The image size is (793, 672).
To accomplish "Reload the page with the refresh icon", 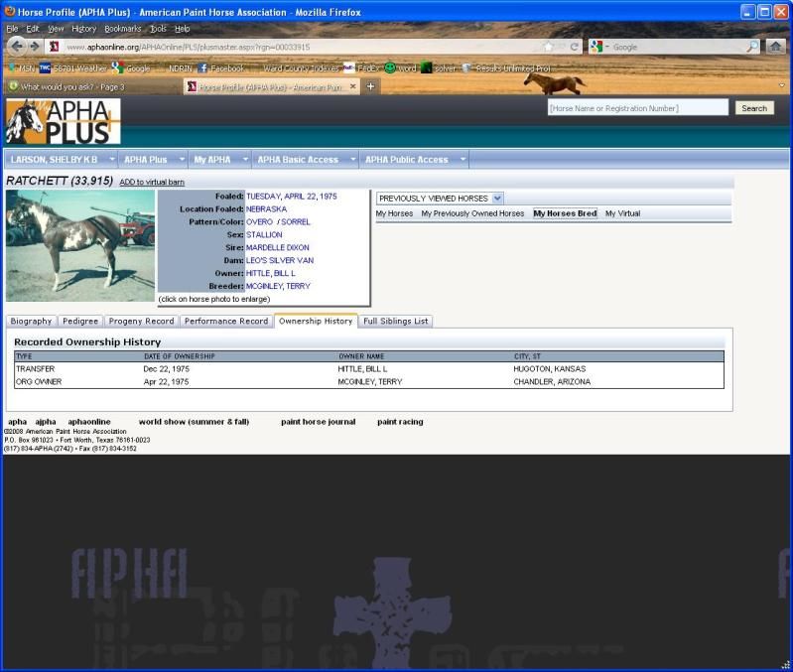I will click(574, 47).
